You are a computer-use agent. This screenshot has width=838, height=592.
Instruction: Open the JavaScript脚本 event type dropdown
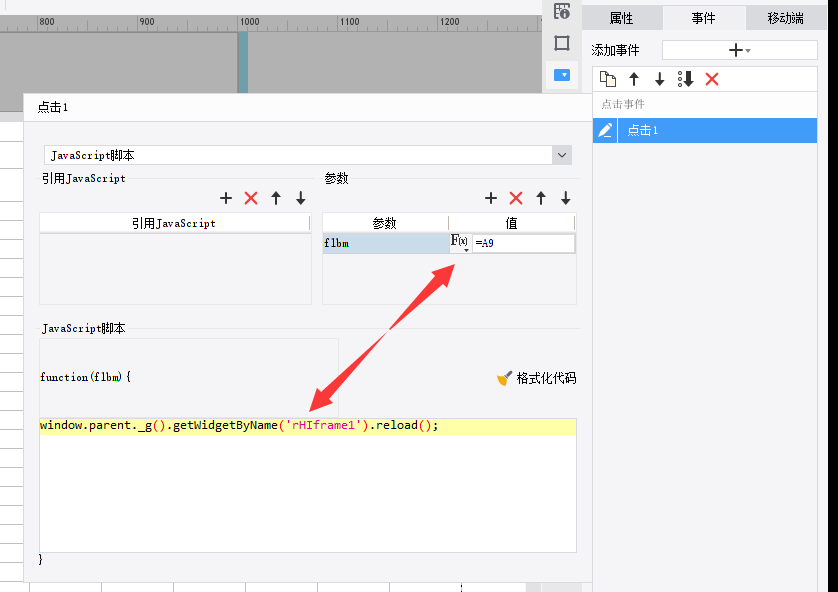coord(562,155)
